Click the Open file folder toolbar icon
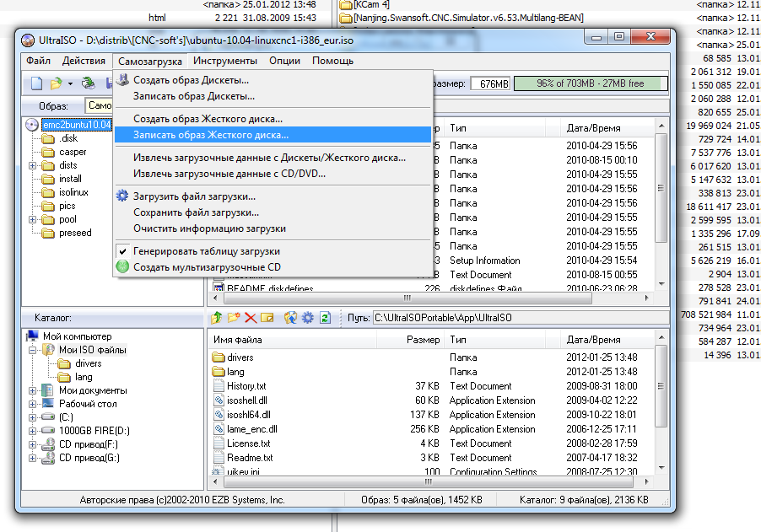This screenshot has width=761, height=532. pyautogui.click(x=57, y=83)
